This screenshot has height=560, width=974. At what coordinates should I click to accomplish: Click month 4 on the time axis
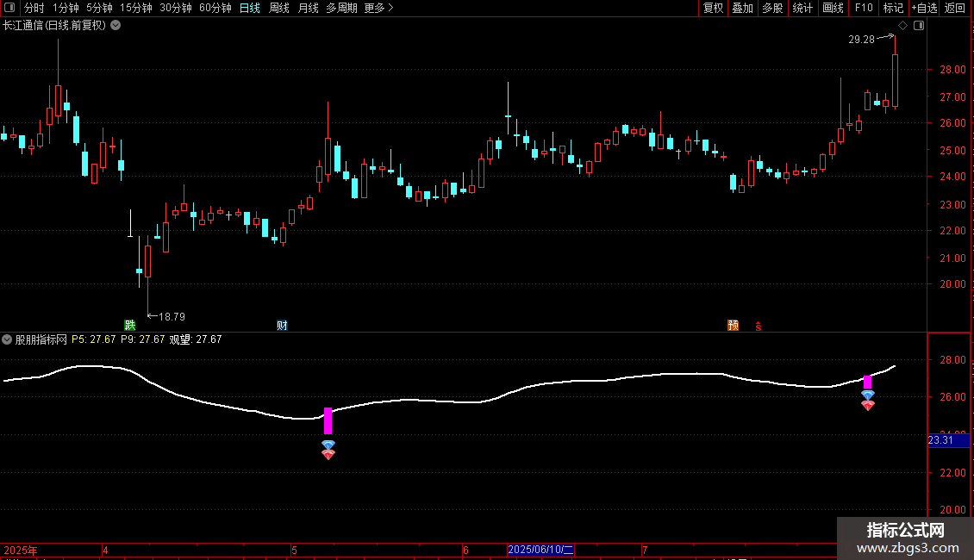(106, 550)
